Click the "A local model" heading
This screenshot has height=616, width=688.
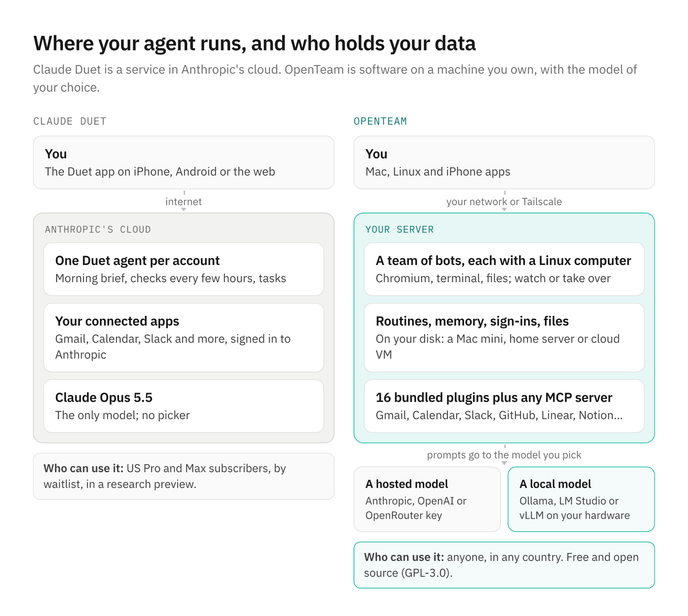pyautogui.click(x=555, y=484)
